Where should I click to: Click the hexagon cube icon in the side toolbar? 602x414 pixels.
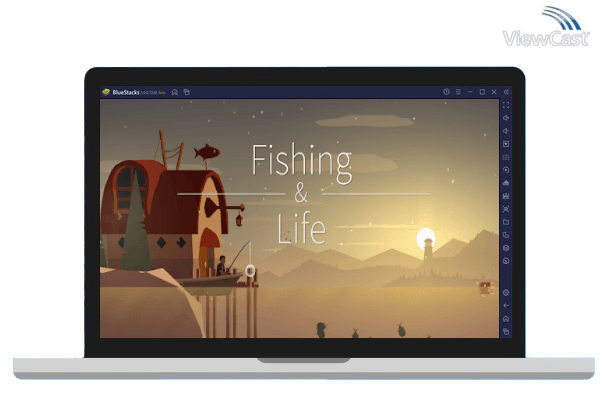506,248
